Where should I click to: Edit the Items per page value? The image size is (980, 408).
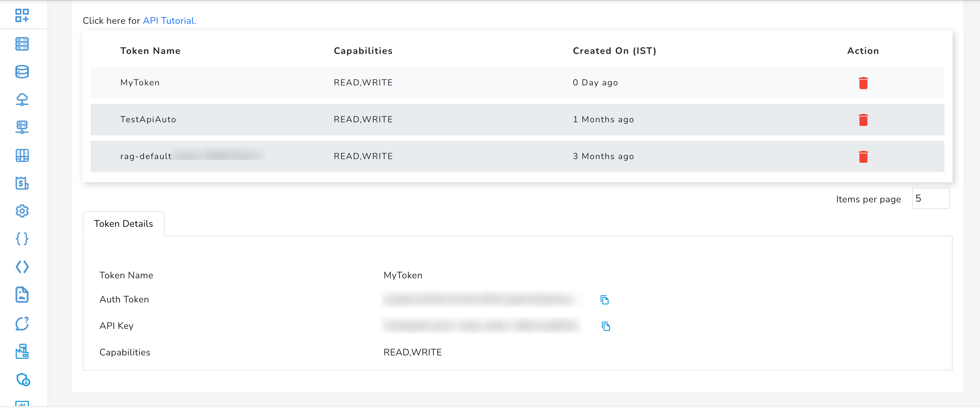coord(930,198)
